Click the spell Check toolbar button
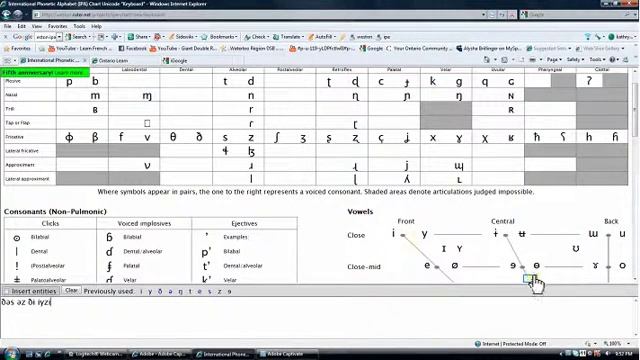 [x=257, y=37]
